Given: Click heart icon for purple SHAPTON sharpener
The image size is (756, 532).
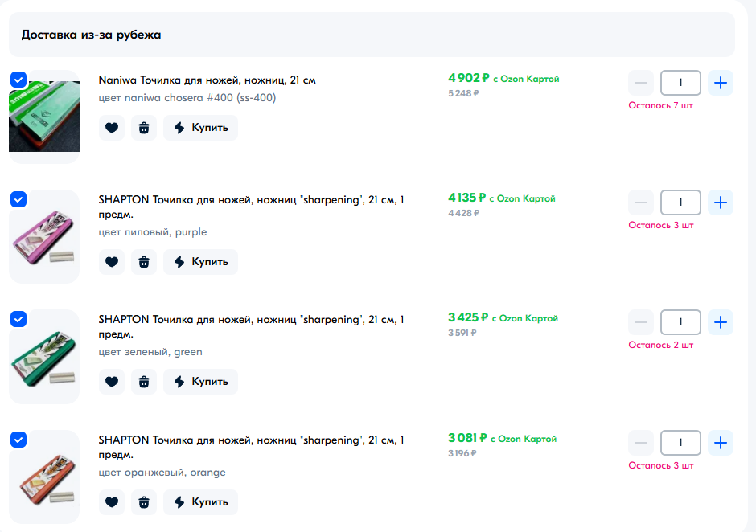Looking at the screenshot, I should [x=112, y=262].
